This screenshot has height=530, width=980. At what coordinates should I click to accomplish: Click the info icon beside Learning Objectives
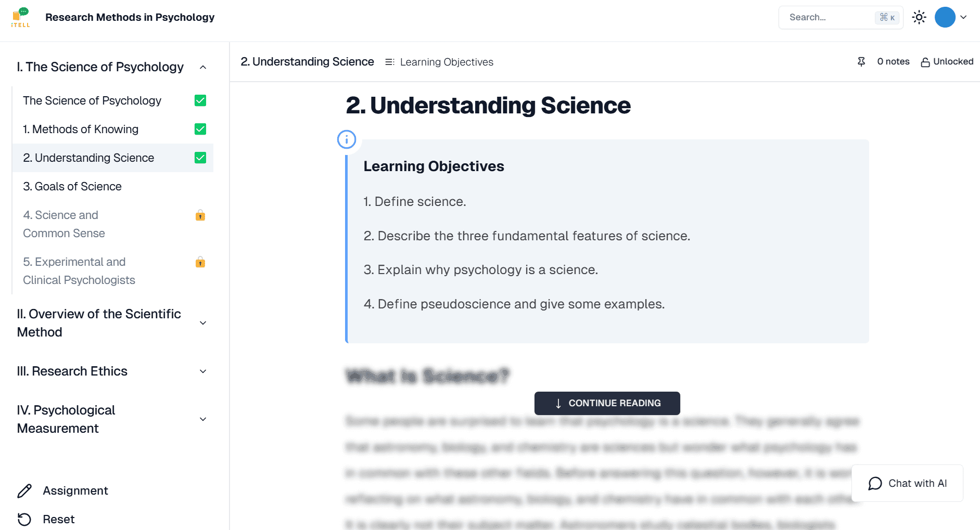coord(347,139)
